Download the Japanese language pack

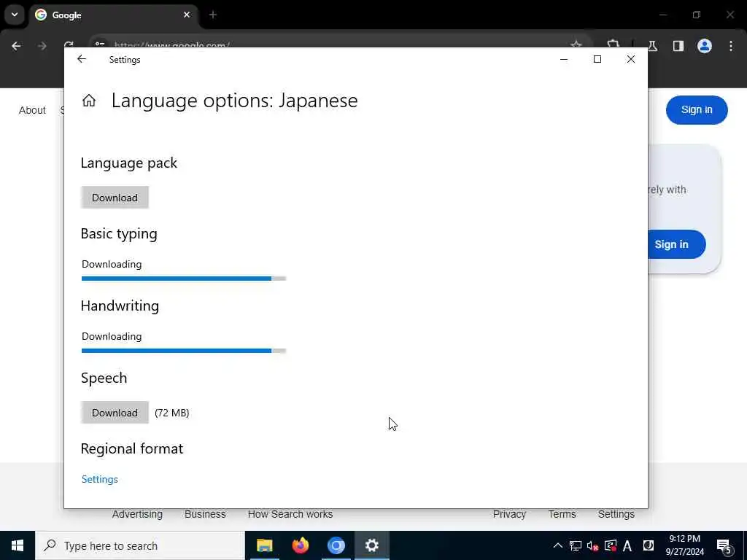(115, 198)
